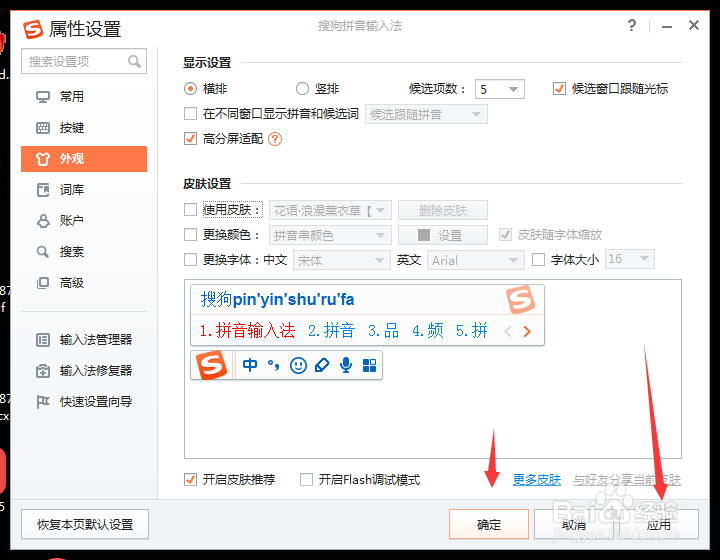Open 输入法管理器 tool
The width and height of the screenshot is (720, 560).
[x=84, y=340]
